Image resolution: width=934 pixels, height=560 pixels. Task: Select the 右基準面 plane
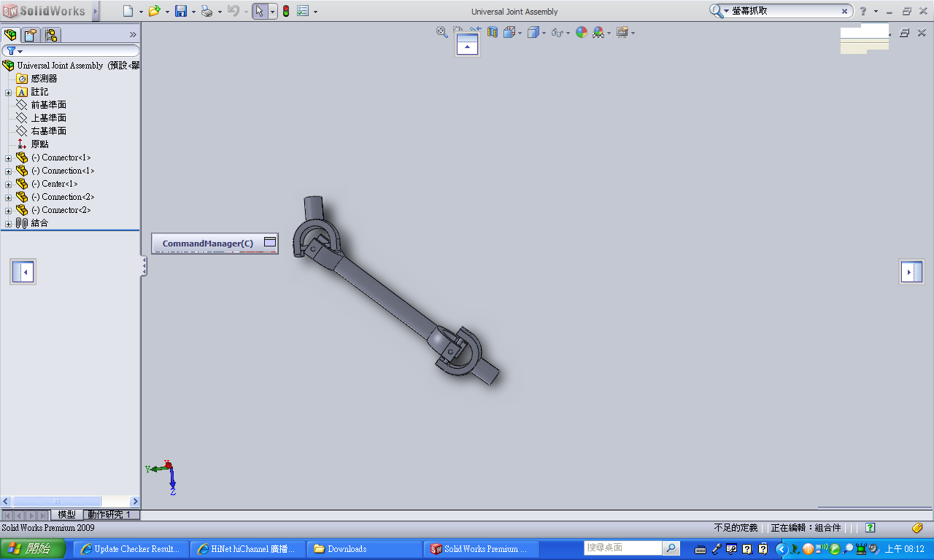[41, 131]
